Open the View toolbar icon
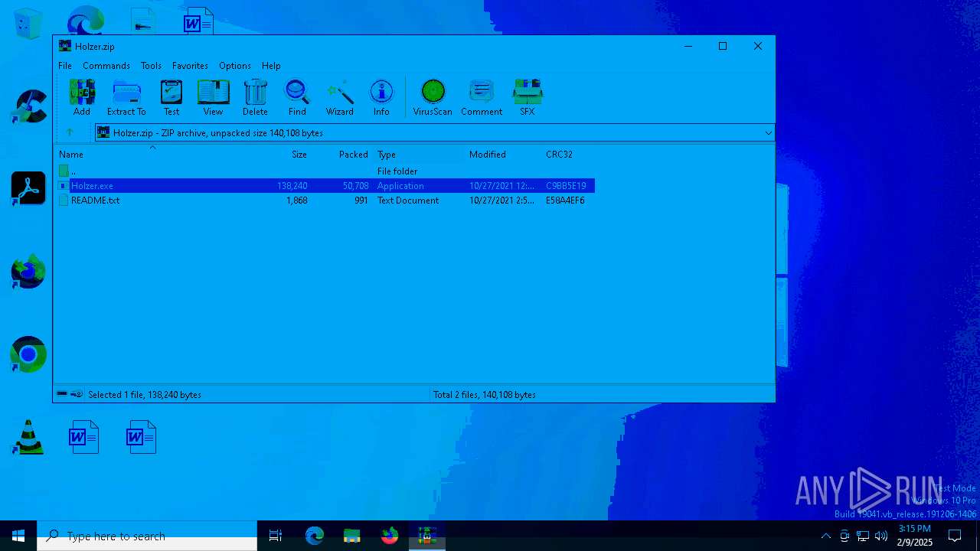980x551 pixels. [x=213, y=93]
